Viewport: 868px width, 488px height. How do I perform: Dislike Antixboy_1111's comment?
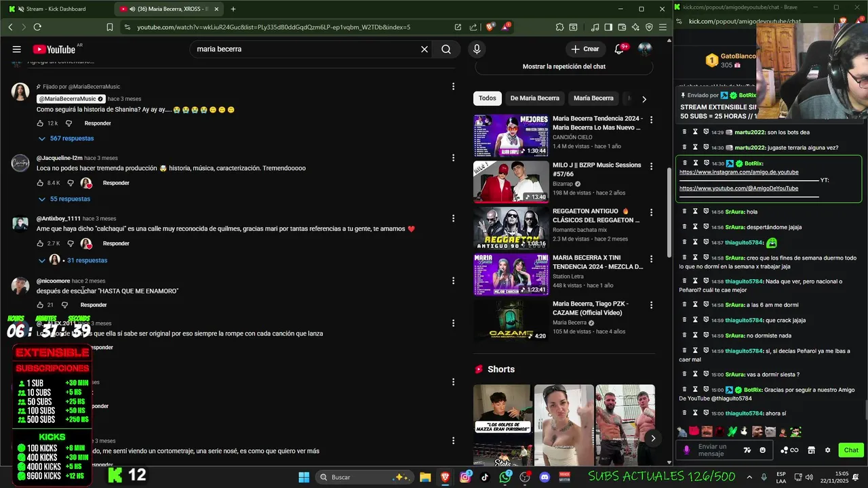(x=71, y=243)
